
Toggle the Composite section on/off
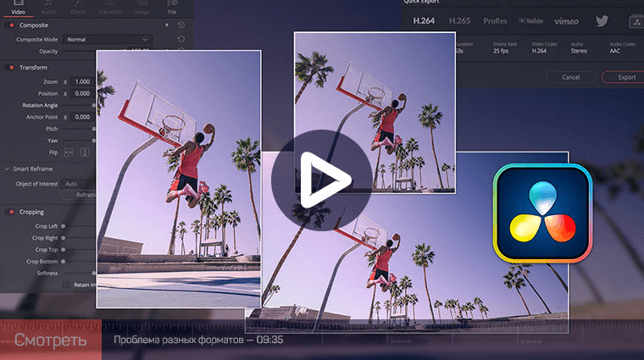click(12, 25)
